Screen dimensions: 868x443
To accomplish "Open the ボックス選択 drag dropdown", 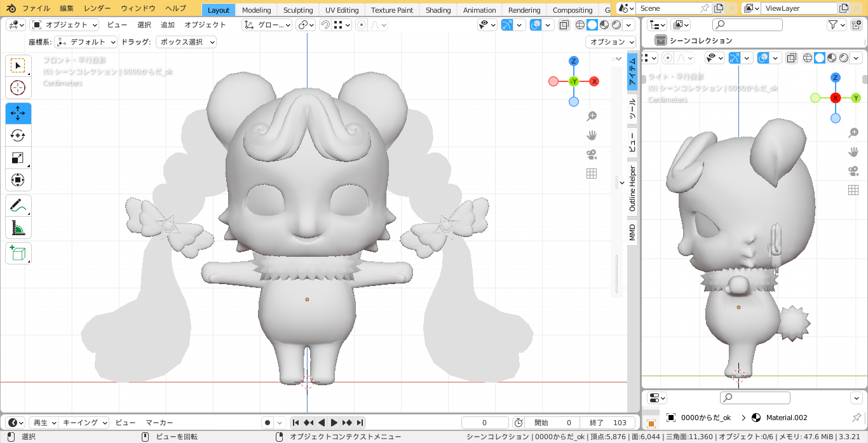I will pos(186,42).
